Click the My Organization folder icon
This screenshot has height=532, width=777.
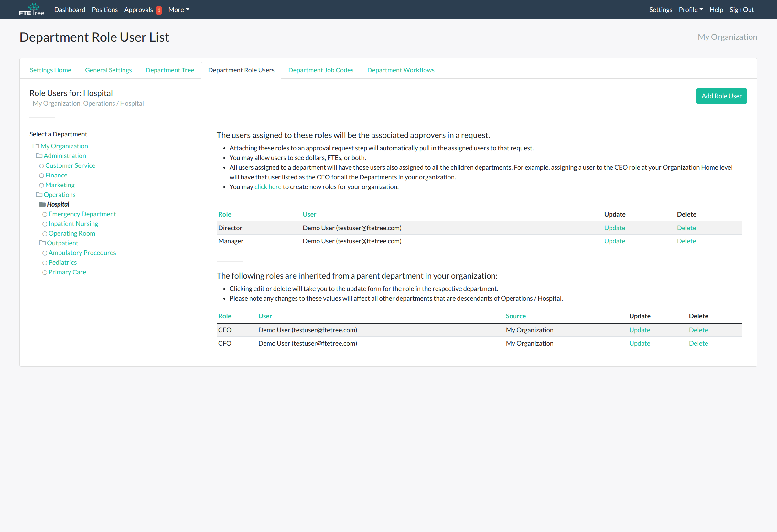tap(36, 146)
